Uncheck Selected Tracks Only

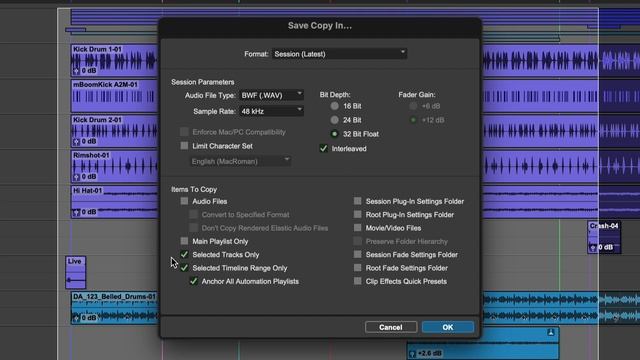coord(184,254)
